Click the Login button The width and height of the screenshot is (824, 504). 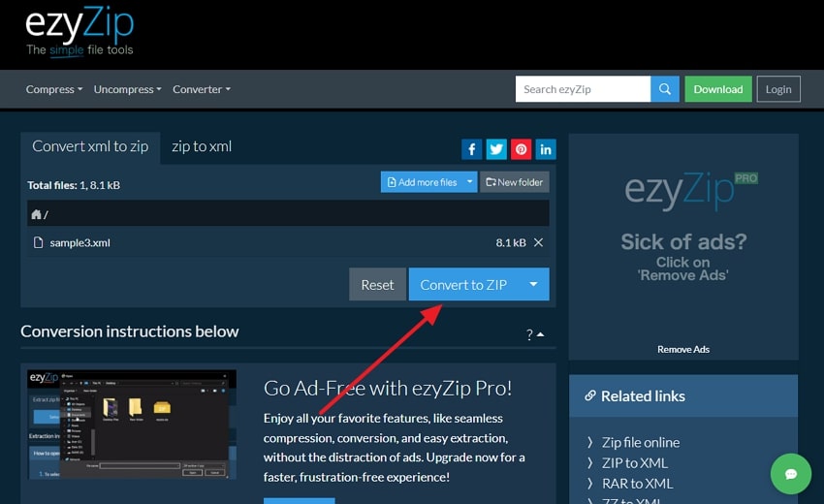(x=778, y=89)
